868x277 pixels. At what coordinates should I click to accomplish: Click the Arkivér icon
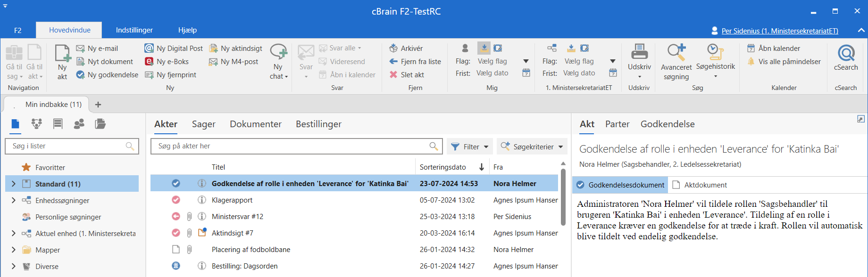[393, 48]
